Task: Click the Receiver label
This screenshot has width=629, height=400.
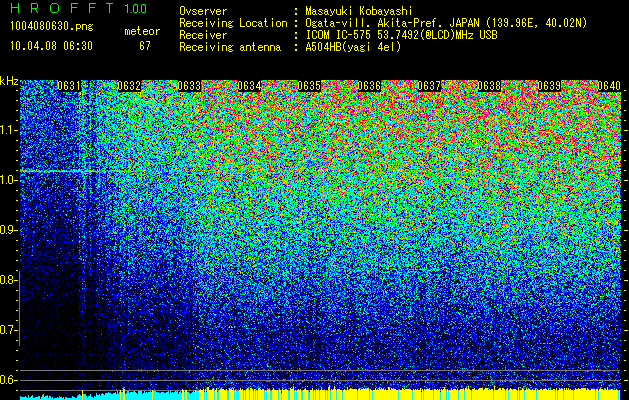Action: point(203,35)
